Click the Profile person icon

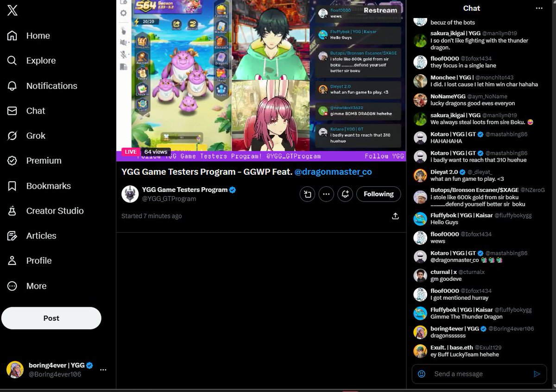[13, 261]
